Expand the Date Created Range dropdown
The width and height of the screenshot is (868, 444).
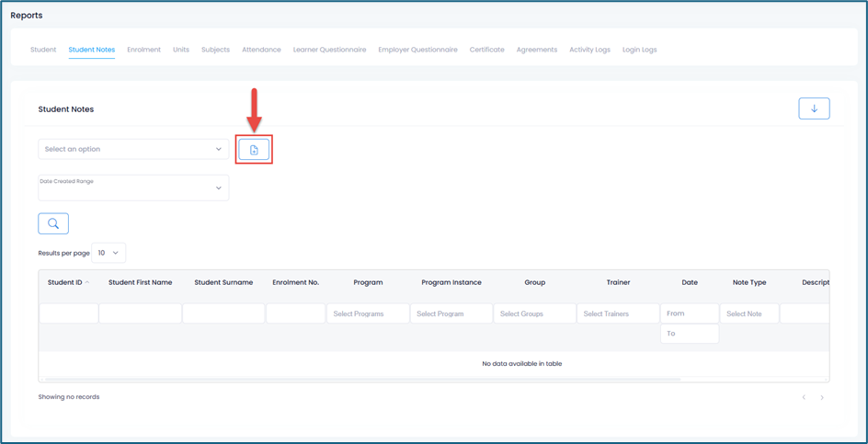pos(133,188)
